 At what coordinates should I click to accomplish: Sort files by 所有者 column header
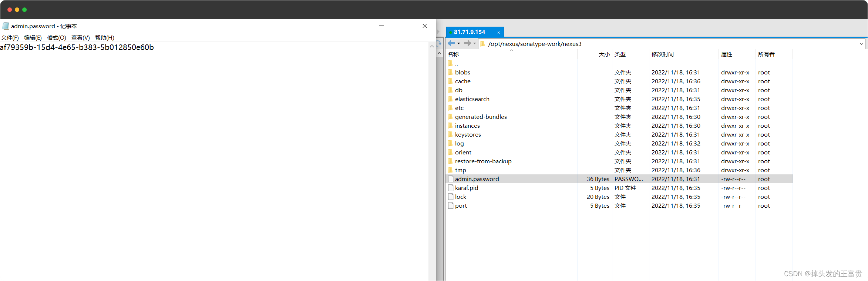click(774, 54)
